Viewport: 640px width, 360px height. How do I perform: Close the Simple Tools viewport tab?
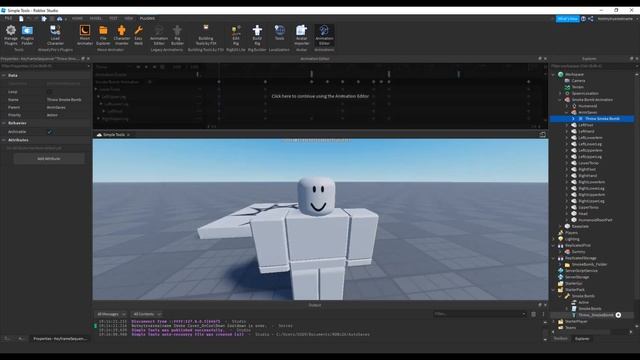click(x=129, y=135)
